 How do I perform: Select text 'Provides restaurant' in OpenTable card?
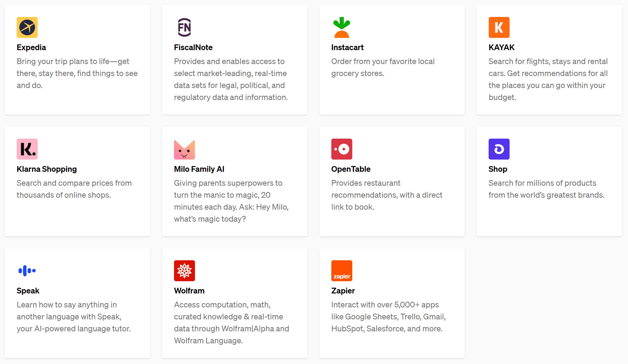coord(366,183)
